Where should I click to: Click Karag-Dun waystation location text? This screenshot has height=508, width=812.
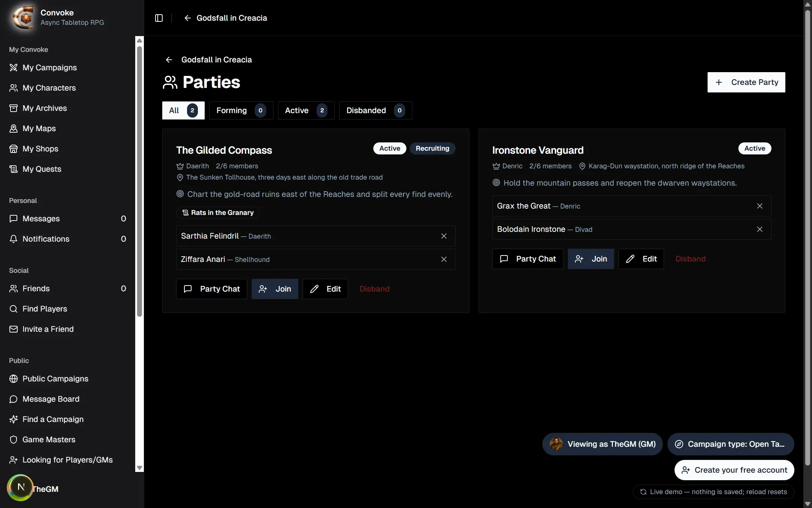click(666, 166)
